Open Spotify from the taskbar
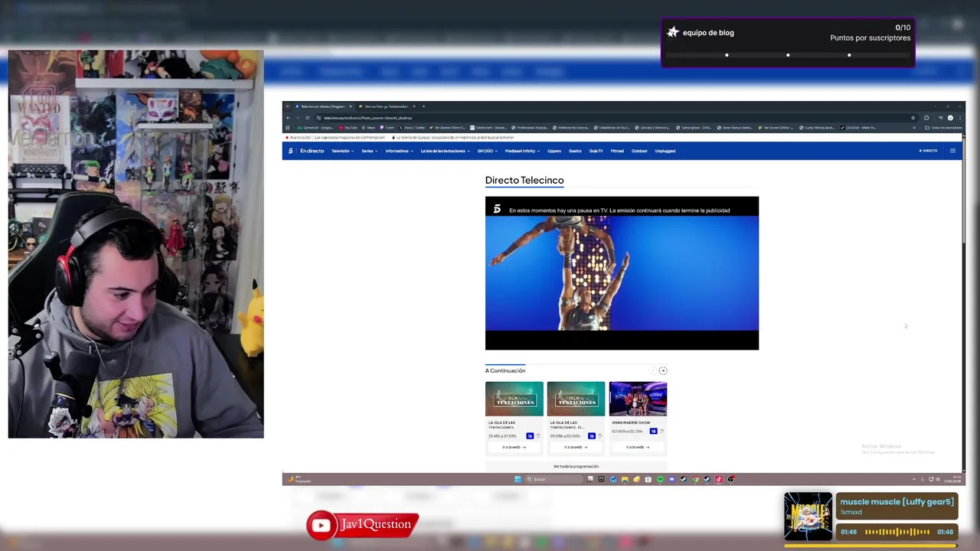Screen dimensions: 980x551 coord(660,479)
